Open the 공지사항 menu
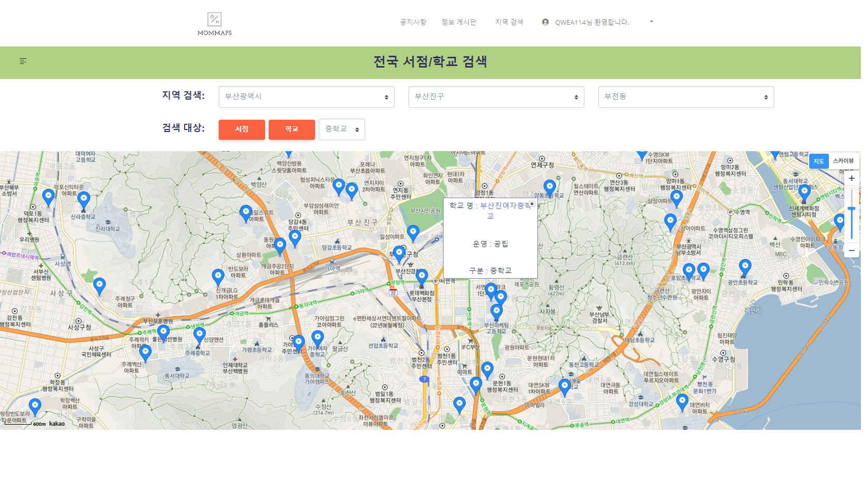The width and height of the screenshot is (868, 500). pyautogui.click(x=412, y=22)
